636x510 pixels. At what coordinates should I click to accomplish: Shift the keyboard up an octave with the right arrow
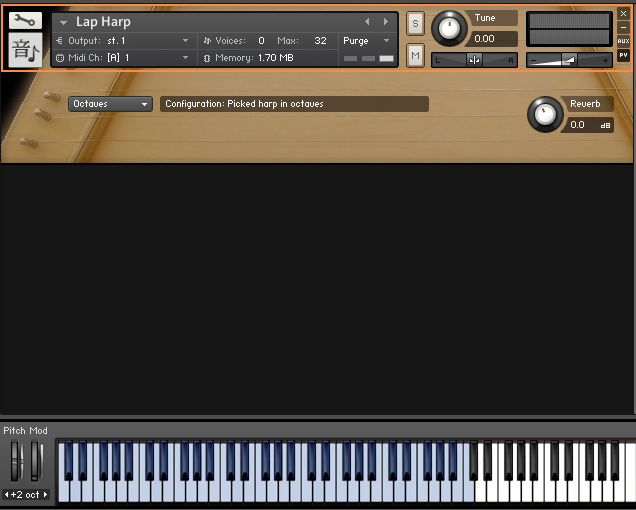click(45, 495)
